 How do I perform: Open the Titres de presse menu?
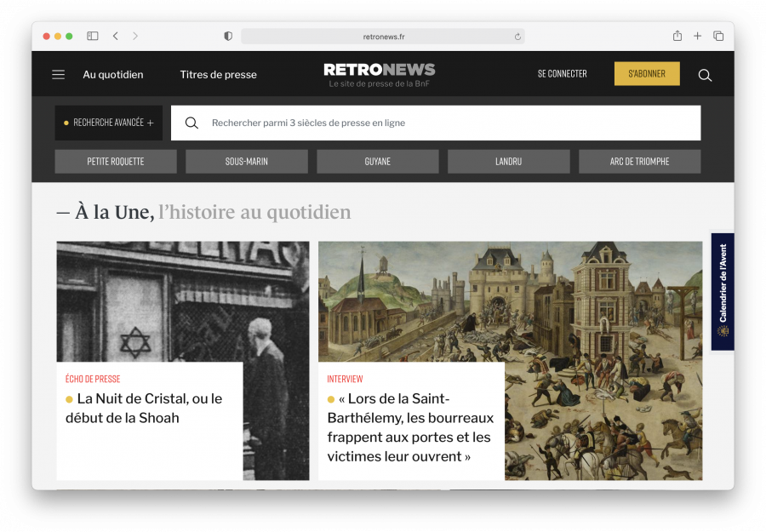pyautogui.click(x=219, y=75)
